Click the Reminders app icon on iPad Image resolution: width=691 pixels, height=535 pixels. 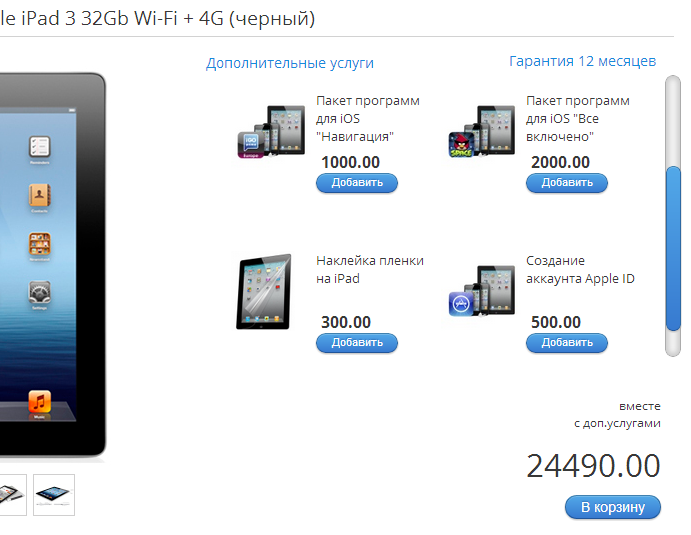pyautogui.click(x=40, y=147)
